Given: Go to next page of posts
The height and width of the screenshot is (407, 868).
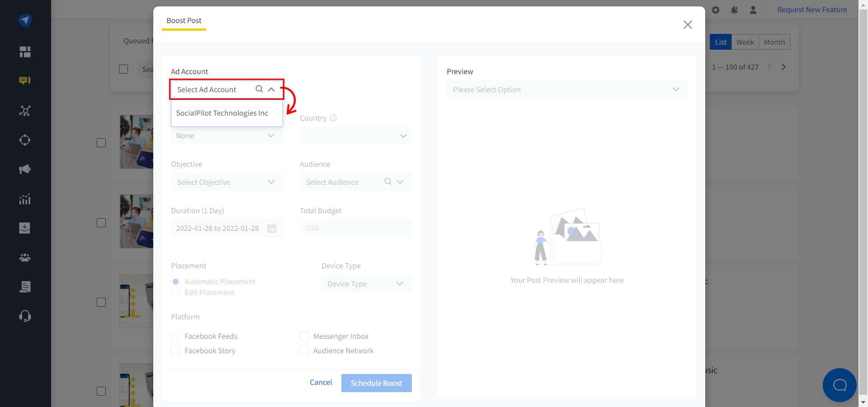Looking at the screenshot, I should click(x=783, y=67).
